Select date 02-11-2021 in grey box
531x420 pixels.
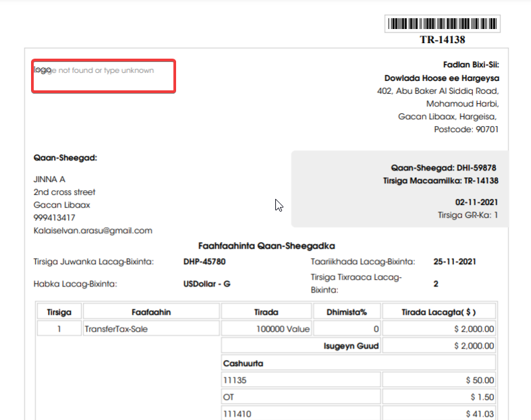pyautogui.click(x=476, y=202)
